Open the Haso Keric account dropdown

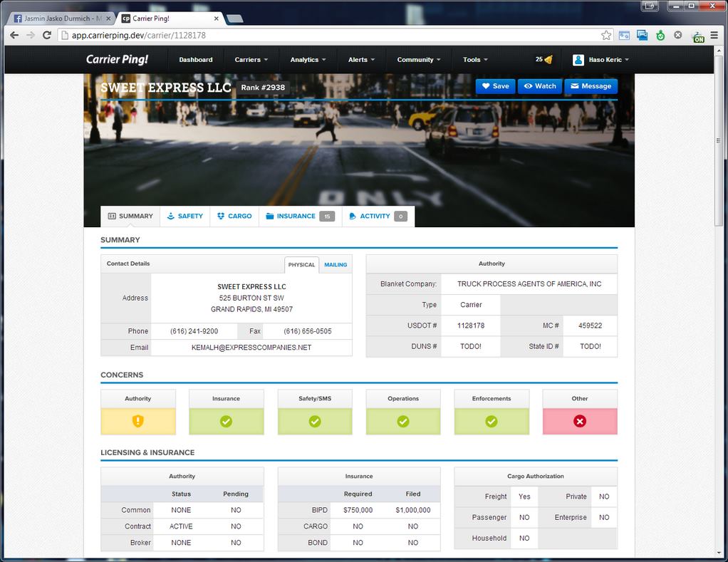pos(601,59)
